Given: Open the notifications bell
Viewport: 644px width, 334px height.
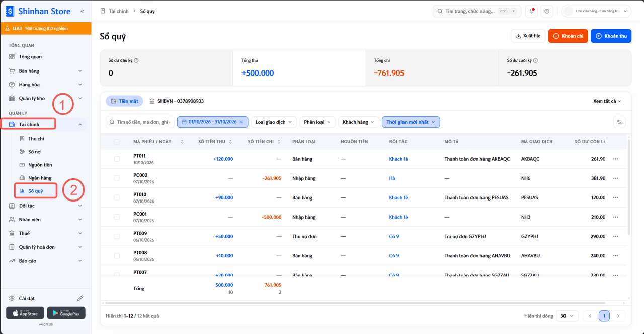Looking at the screenshot, I should coord(532,11).
